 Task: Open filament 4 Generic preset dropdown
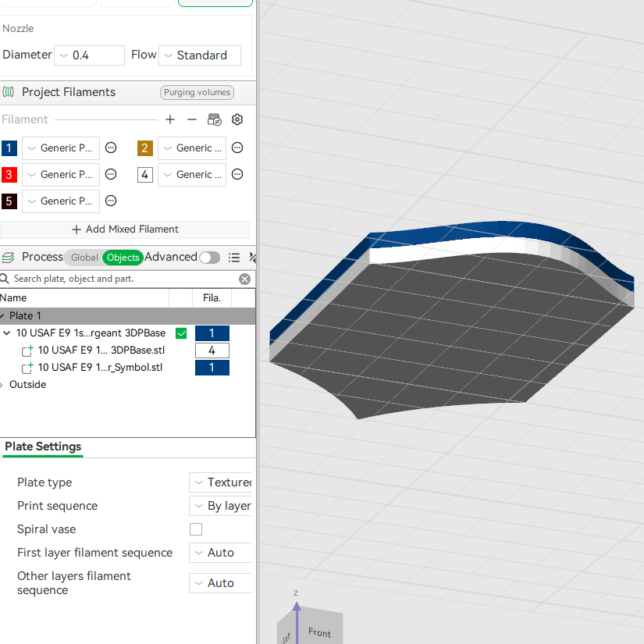192,175
